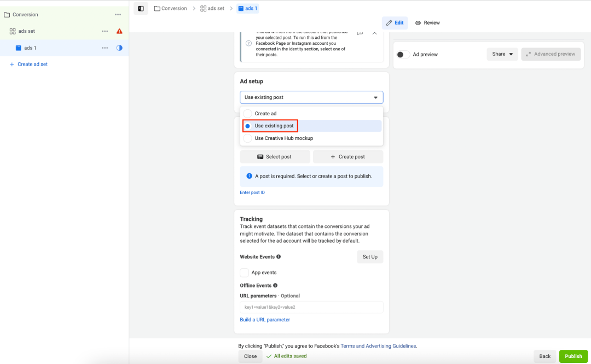Open the Conversion campaign three-dot menu
This screenshot has height=364, width=591.
pos(118,15)
